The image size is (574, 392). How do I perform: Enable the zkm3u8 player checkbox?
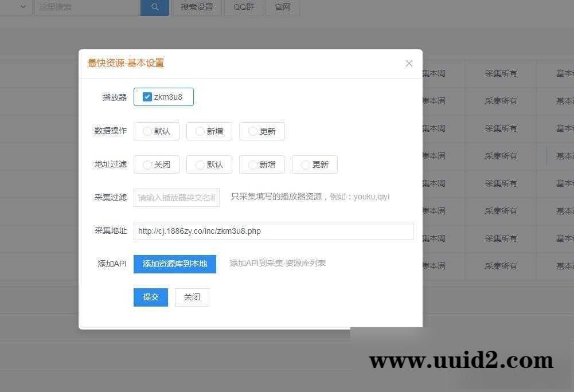(x=147, y=96)
